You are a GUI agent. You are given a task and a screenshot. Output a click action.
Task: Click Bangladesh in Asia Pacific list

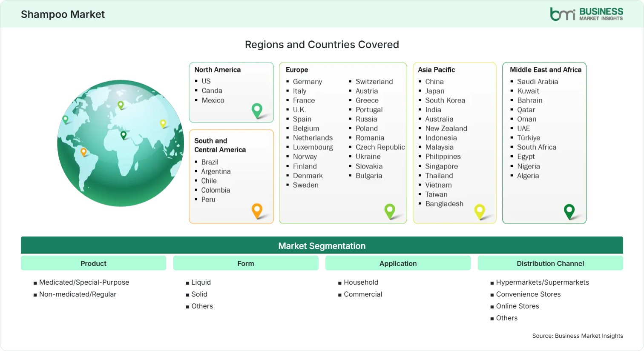(444, 204)
